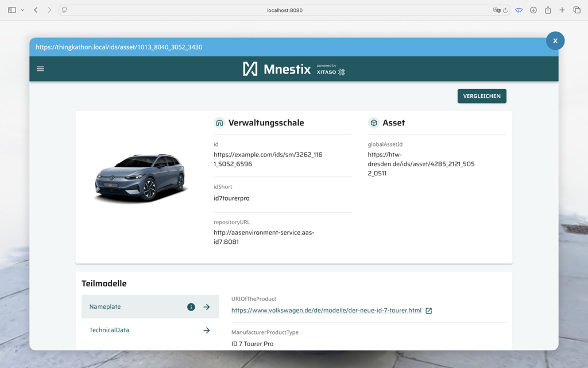Click the Verwaltungsschale shell icon

tap(219, 123)
